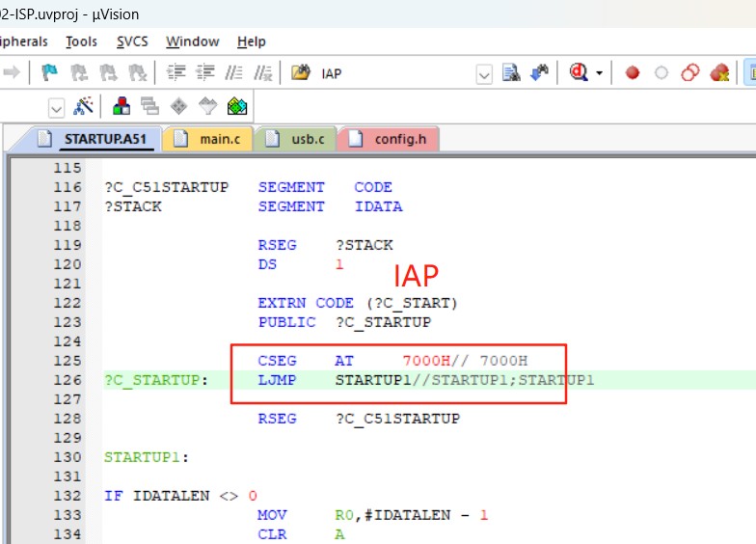Click the incremental find binoculars icon

tap(539, 73)
